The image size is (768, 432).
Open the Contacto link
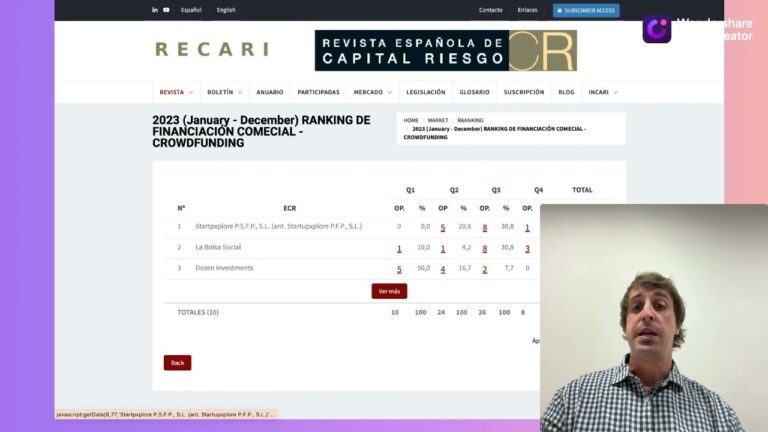pyautogui.click(x=491, y=10)
